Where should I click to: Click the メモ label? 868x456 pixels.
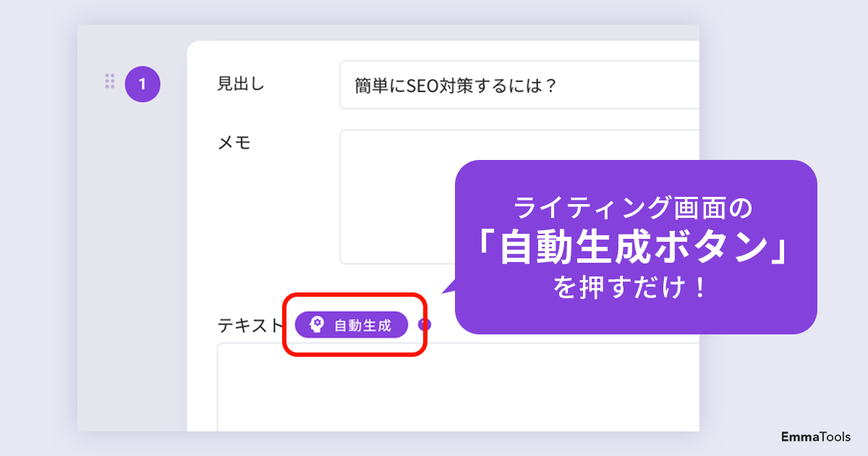tap(234, 143)
